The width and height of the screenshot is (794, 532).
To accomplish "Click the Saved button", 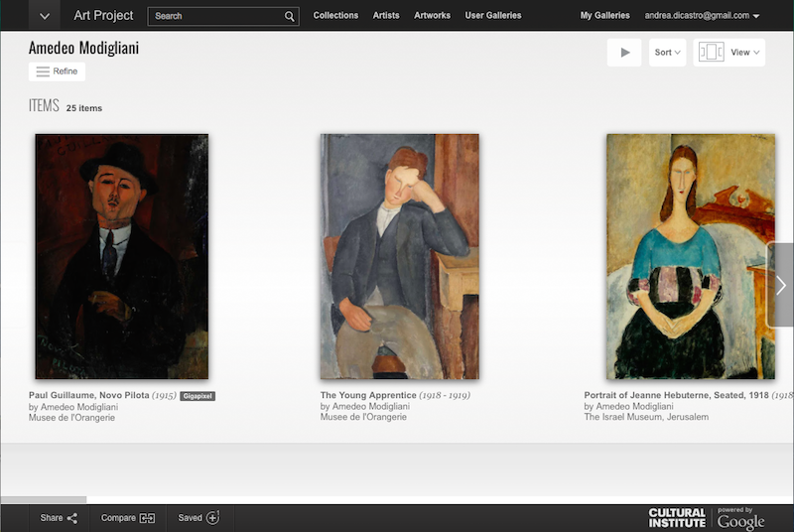I will point(198,518).
